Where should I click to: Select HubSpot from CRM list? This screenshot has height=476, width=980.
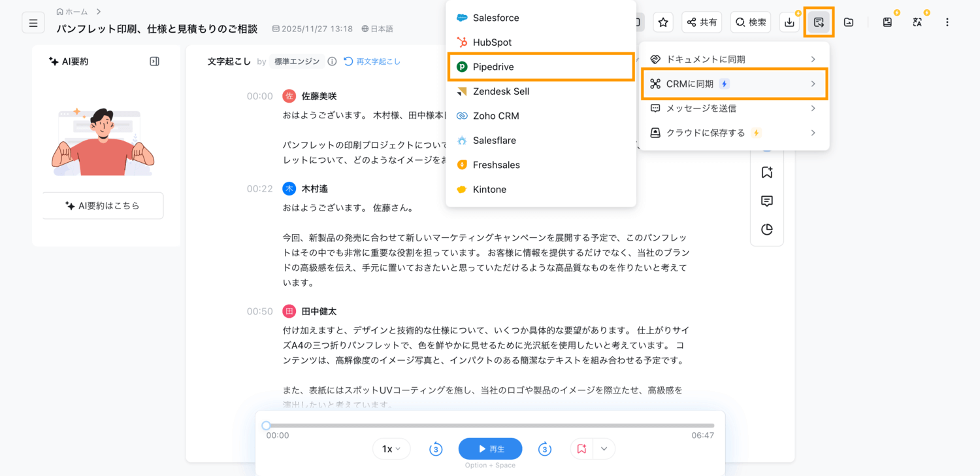(x=541, y=42)
